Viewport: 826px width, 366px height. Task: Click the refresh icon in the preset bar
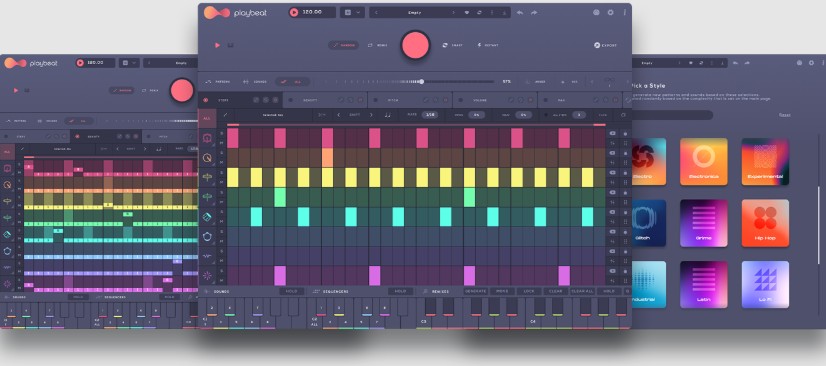479,12
